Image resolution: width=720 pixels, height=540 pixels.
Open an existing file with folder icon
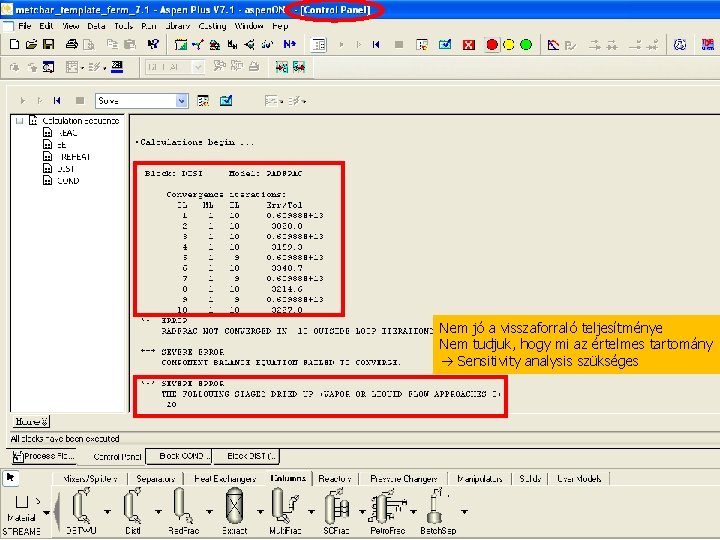pyautogui.click(x=31, y=44)
